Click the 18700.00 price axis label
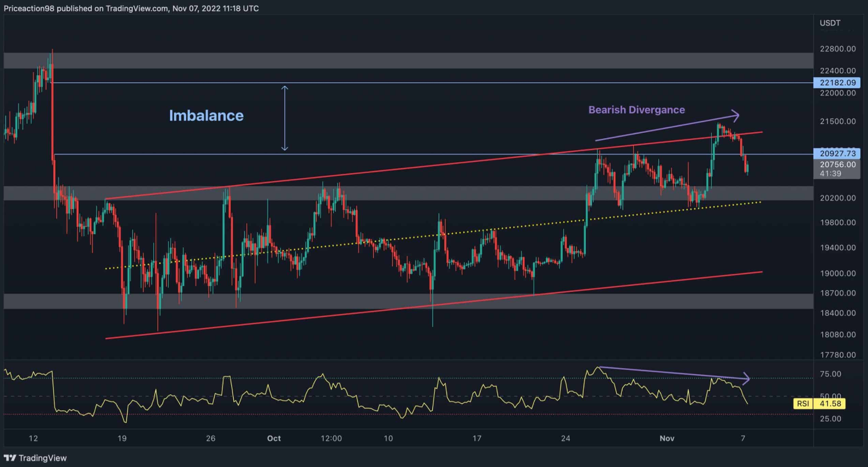 [x=838, y=293]
